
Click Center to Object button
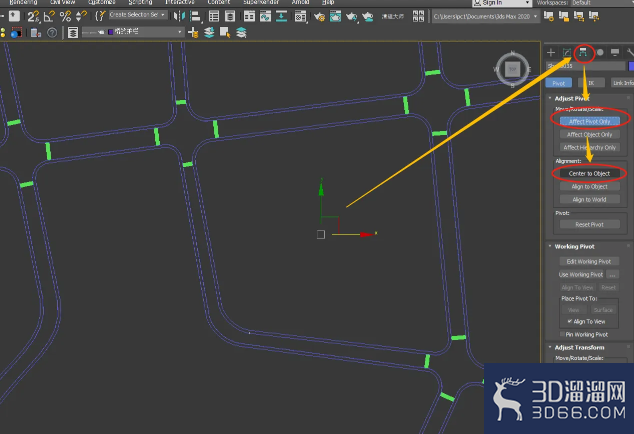point(590,174)
